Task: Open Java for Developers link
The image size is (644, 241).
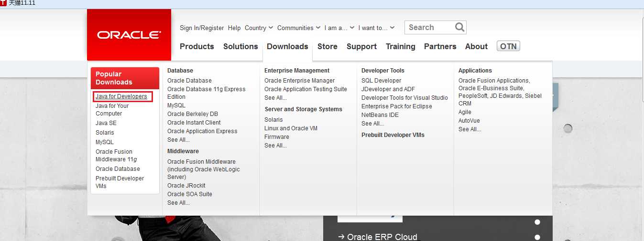Action: [121, 96]
